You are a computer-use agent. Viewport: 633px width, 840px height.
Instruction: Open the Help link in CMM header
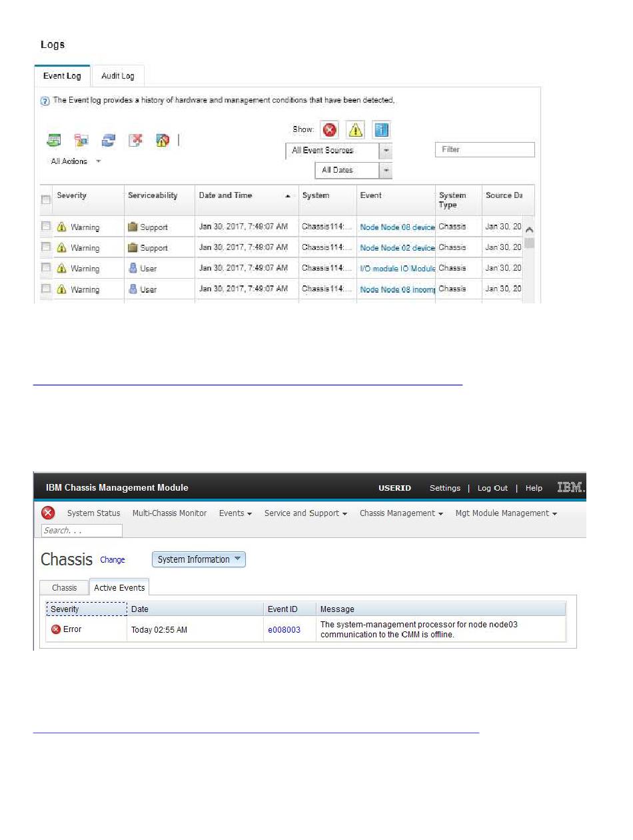534,488
